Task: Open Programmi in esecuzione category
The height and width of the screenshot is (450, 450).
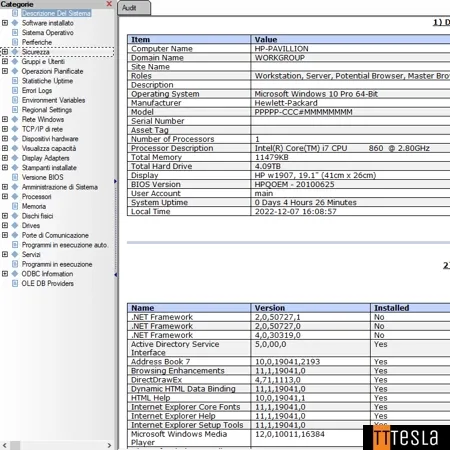Action: coord(57,264)
